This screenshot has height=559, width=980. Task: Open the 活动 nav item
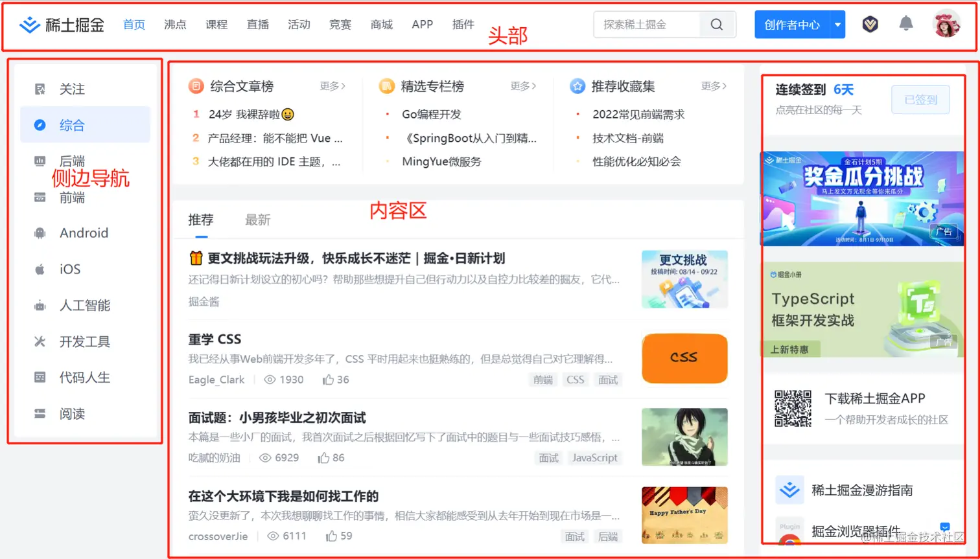pyautogui.click(x=299, y=25)
